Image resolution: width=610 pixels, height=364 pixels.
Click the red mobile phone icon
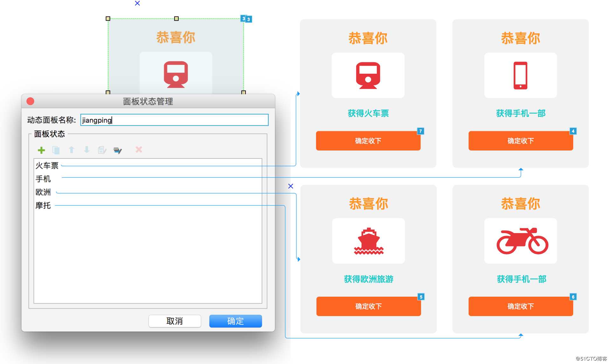[520, 75]
